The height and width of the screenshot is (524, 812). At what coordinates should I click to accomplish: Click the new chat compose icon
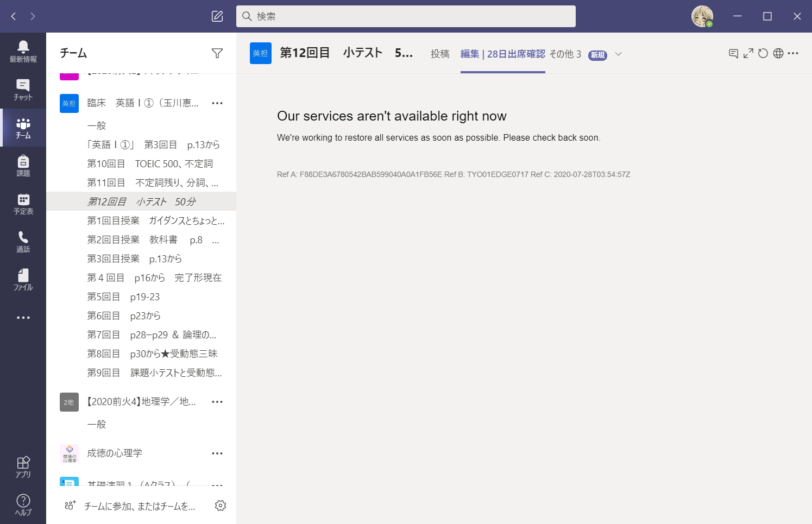point(217,16)
